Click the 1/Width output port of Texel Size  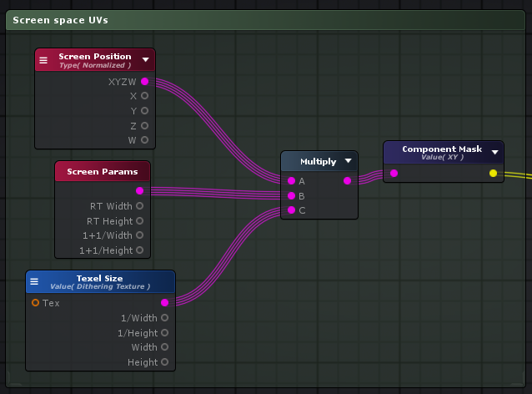point(165,317)
